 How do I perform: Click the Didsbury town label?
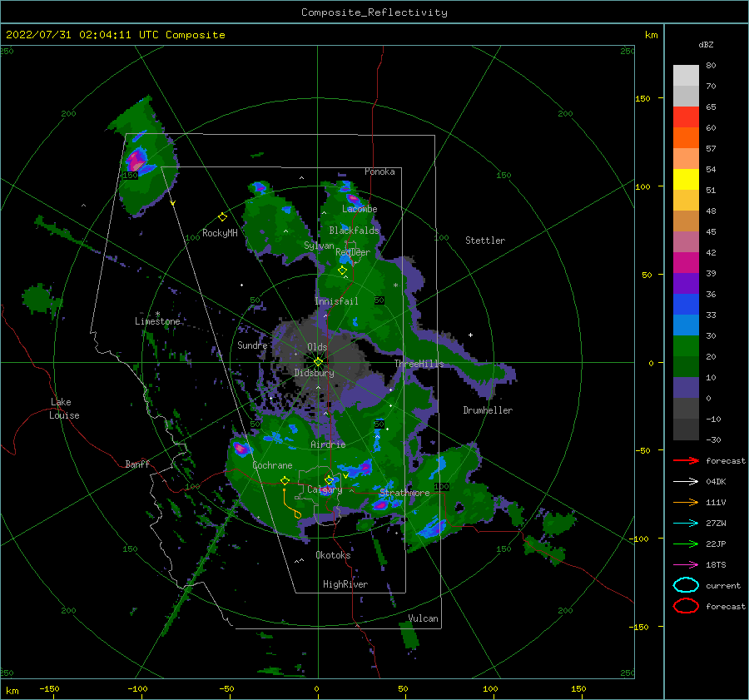tap(314, 373)
